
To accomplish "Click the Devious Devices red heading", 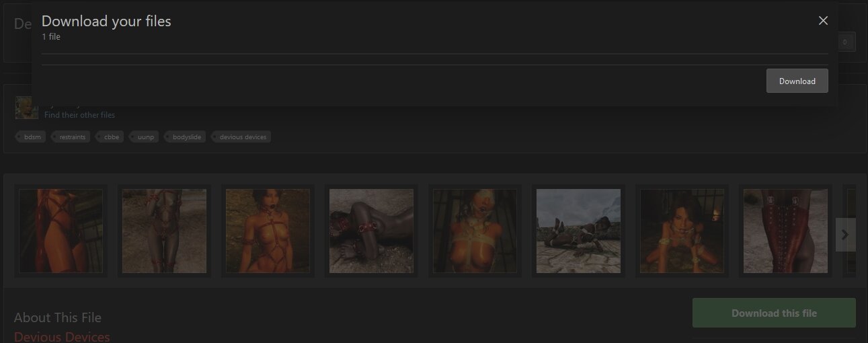I will coord(62,336).
